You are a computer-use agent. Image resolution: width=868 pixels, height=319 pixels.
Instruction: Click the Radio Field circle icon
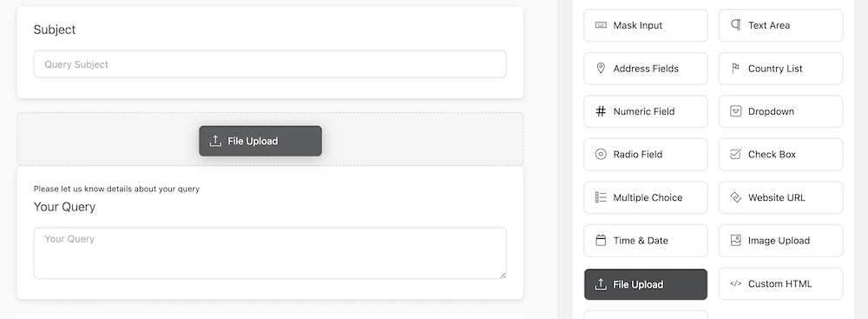[x=601, y=154]
